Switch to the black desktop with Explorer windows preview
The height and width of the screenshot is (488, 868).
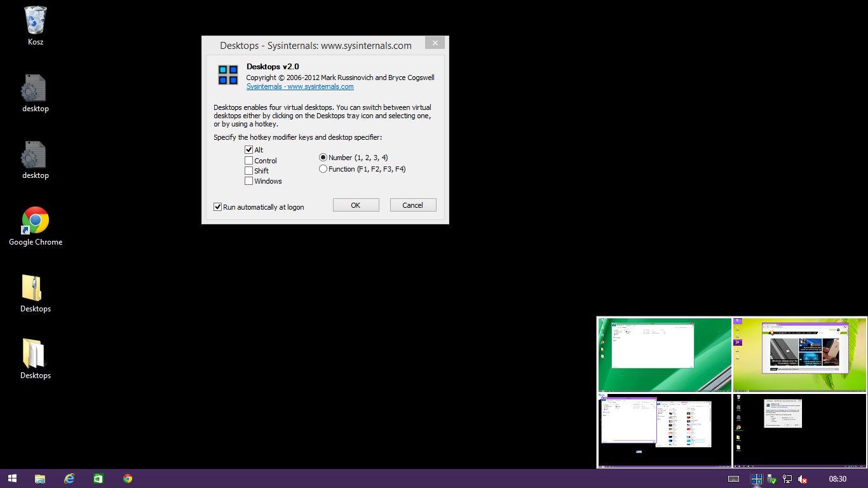point(664,430)
